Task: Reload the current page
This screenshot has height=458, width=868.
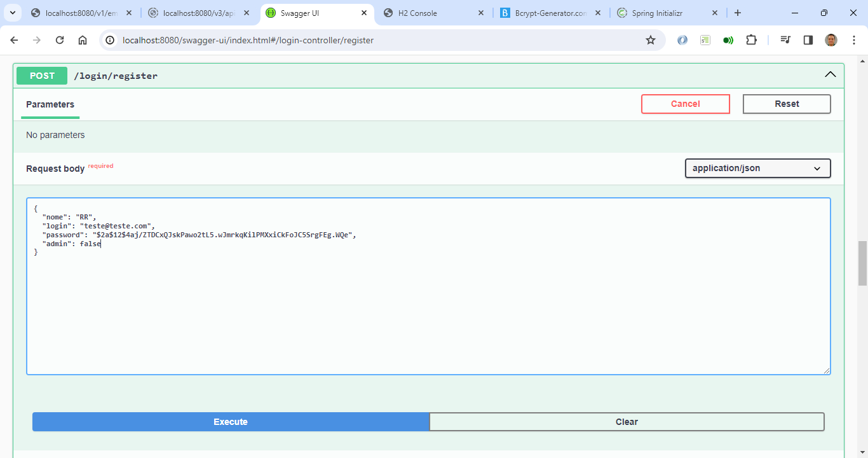Action: tap(60, 40)
